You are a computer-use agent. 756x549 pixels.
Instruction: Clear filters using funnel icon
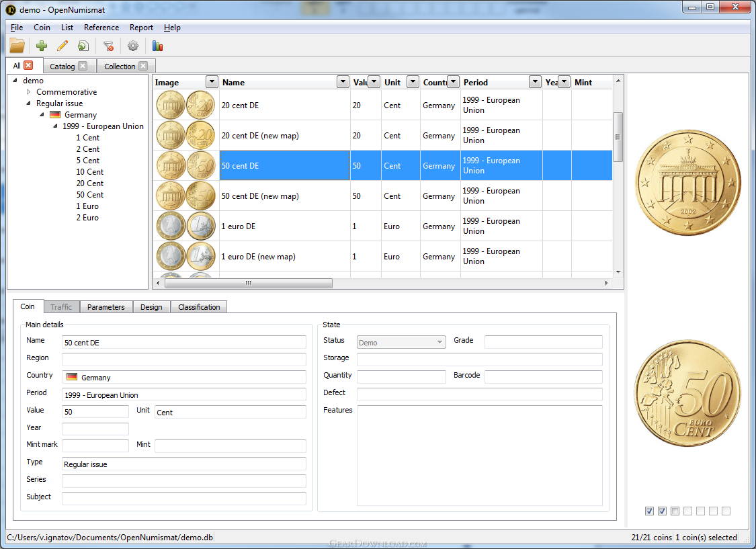[108, 46]
